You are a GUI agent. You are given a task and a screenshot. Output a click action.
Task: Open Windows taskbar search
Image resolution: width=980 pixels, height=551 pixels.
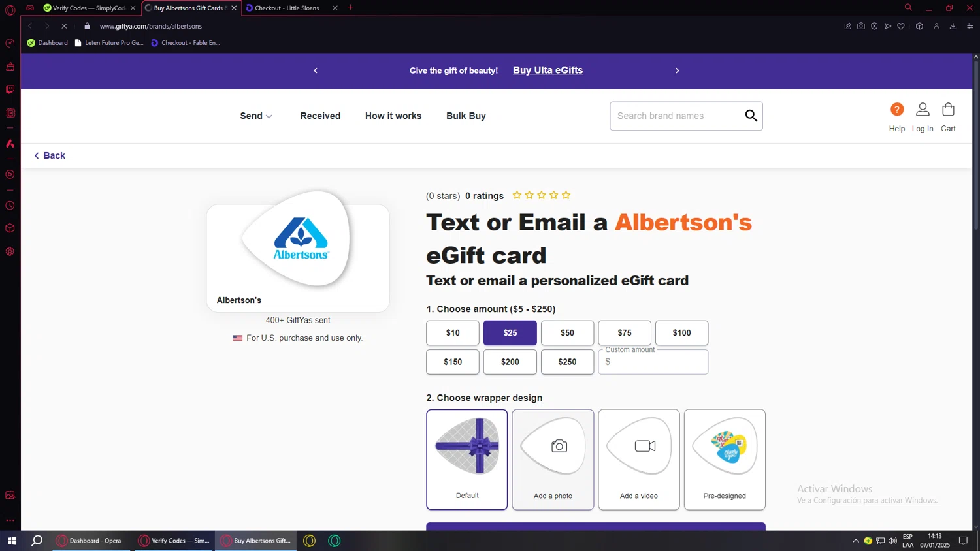(x=37, y=541)
